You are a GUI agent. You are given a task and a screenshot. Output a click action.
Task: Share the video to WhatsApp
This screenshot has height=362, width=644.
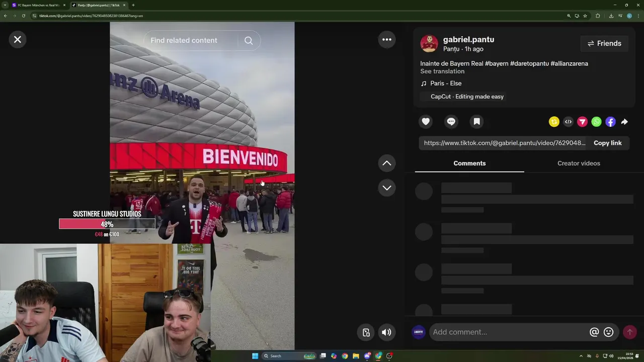(596, 122)
